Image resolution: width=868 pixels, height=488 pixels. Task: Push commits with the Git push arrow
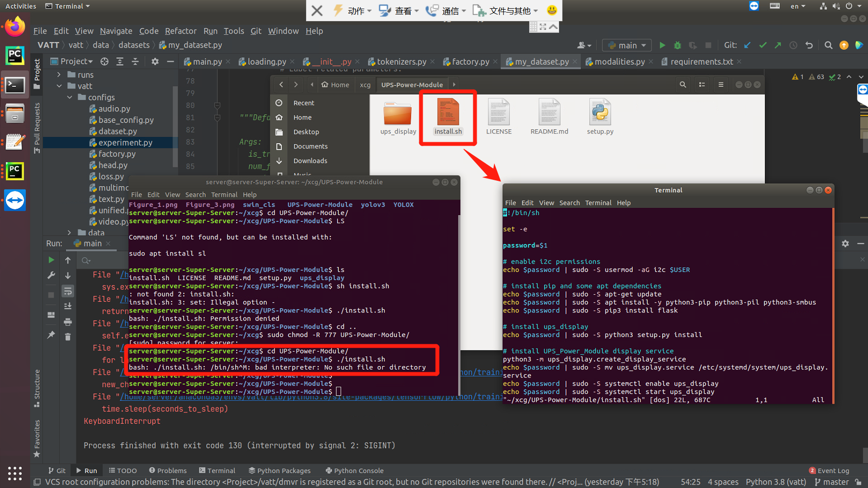[777, 45]
